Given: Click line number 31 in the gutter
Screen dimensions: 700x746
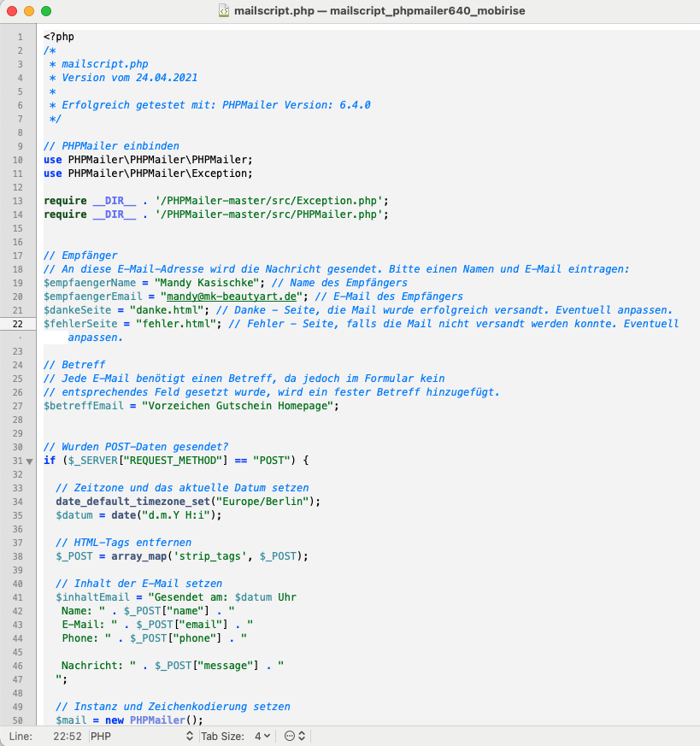Looking at the screenshot, I should (17, 461).
